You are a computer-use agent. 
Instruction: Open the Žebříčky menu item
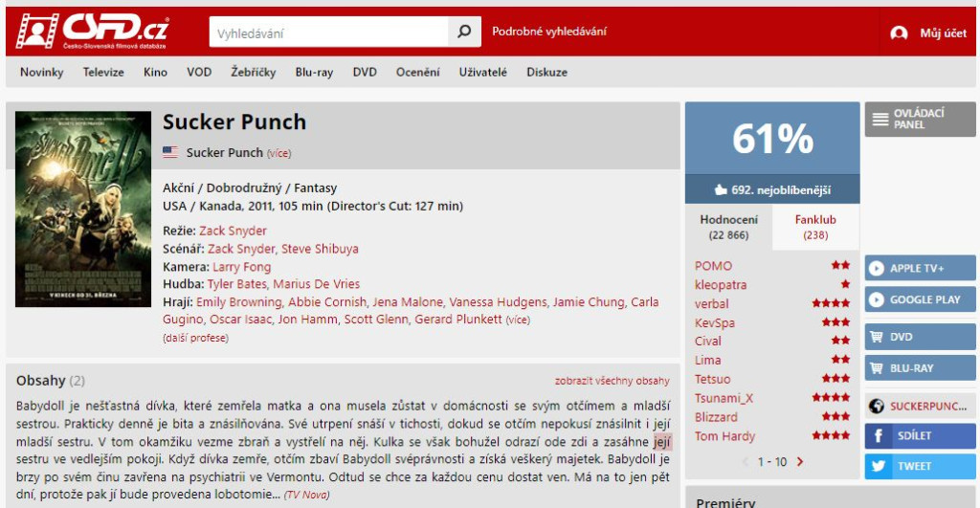(253, 72)
